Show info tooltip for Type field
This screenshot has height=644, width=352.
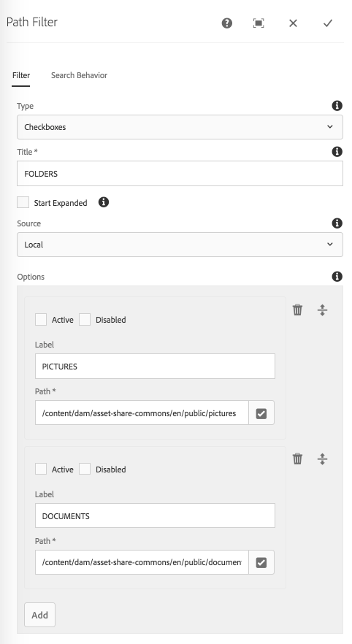[337, 106]
